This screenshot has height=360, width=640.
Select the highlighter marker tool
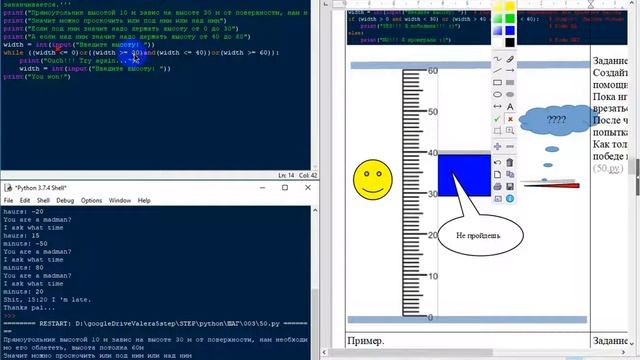[x=510, y=59]
